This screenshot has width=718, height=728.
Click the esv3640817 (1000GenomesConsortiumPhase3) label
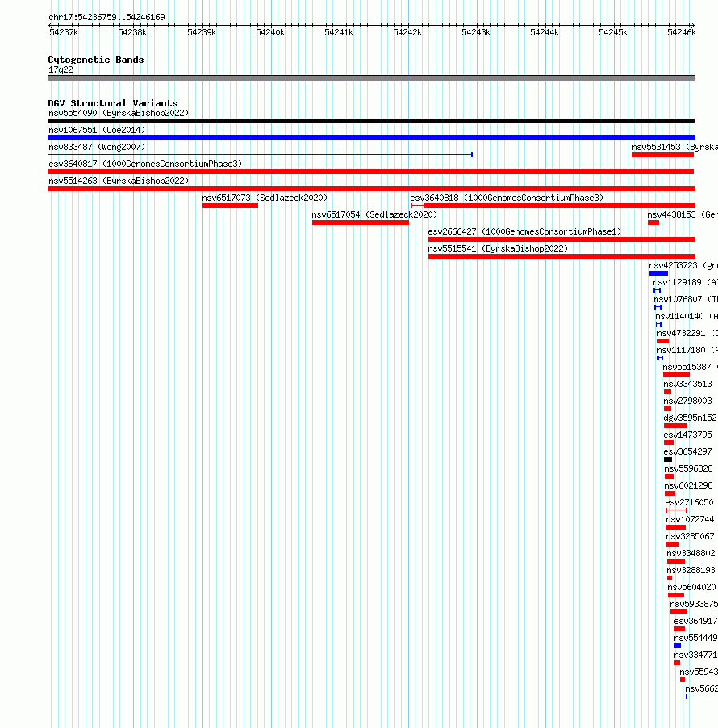pos(145,164)
